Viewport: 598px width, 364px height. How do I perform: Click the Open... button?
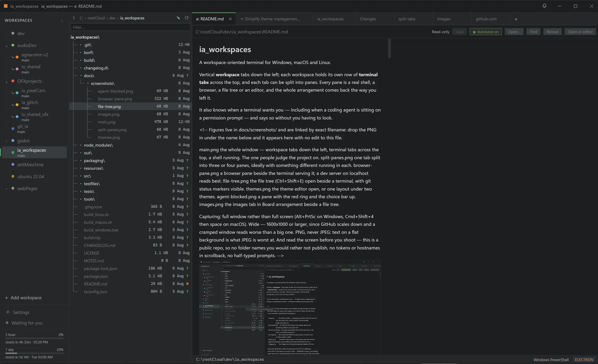[x=514, y=32]
